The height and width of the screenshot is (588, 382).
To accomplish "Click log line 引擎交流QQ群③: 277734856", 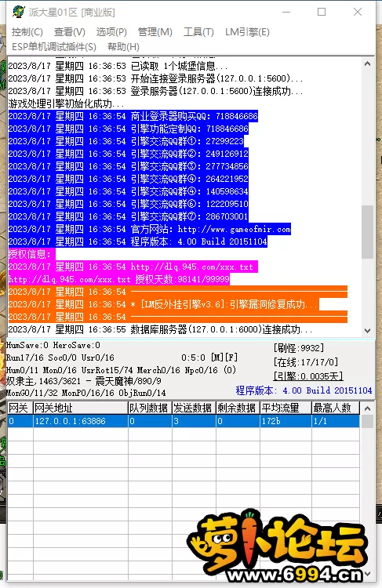I will [x=128, y=166].
